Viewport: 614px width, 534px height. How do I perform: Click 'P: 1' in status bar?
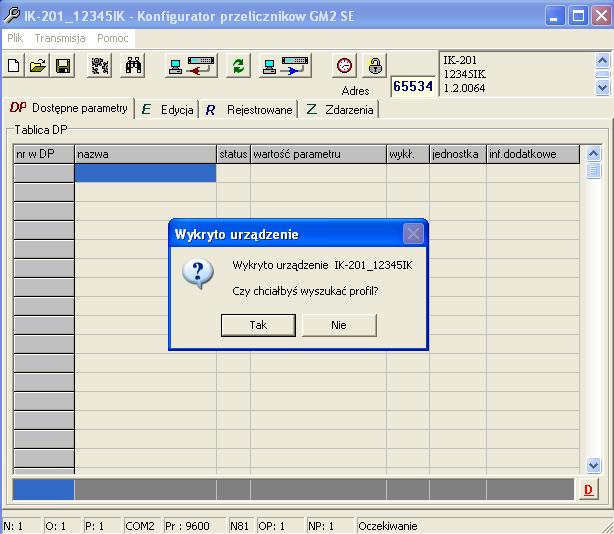(94, 526)
